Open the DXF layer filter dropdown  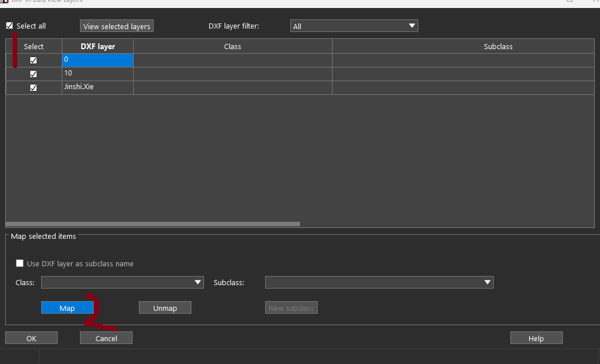tap(354, 26)
